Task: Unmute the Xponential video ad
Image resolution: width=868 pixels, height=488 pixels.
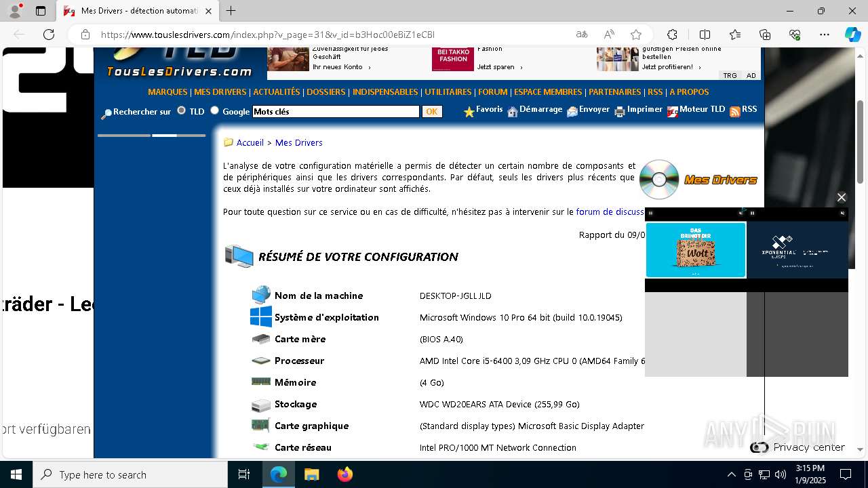Action: point(843,213)
